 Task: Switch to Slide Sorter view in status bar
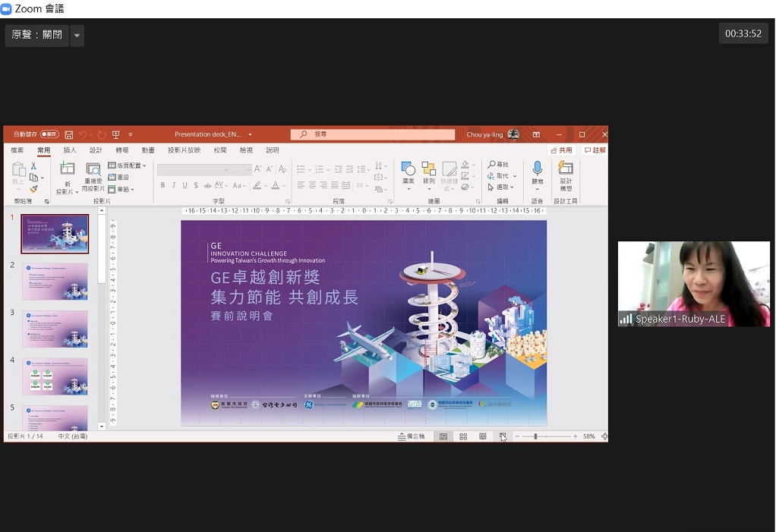pos(463,436)
